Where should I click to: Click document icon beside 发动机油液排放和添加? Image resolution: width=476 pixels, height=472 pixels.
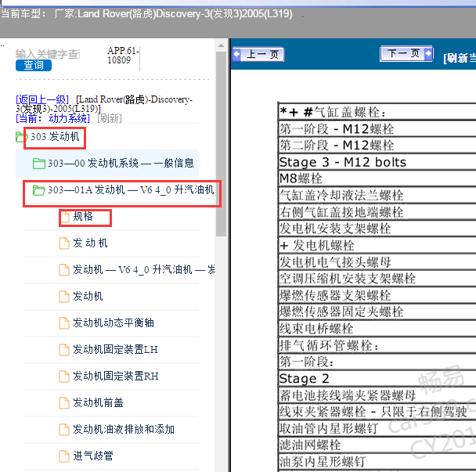pyautogui.click(x=64, y=430)
